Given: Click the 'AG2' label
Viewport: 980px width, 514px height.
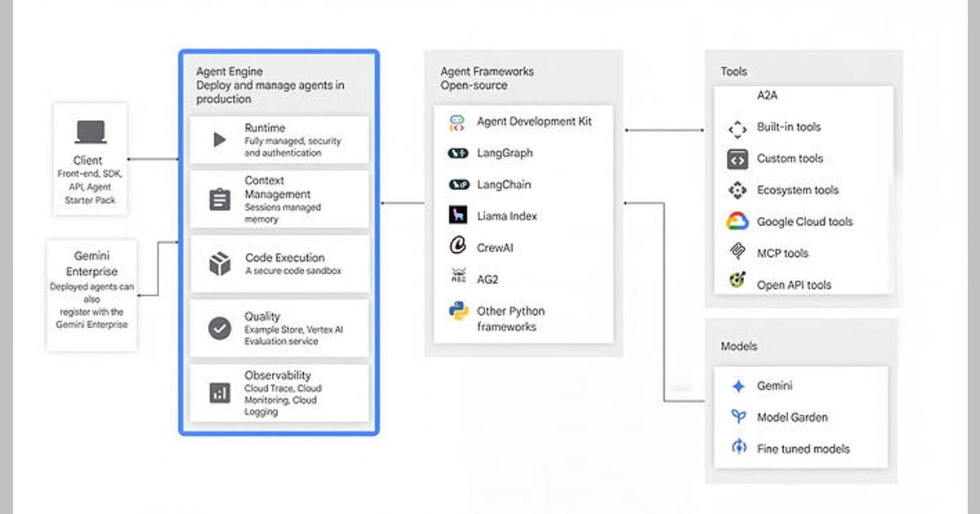Looking at the screenshot, I should [x=488, y=279].
